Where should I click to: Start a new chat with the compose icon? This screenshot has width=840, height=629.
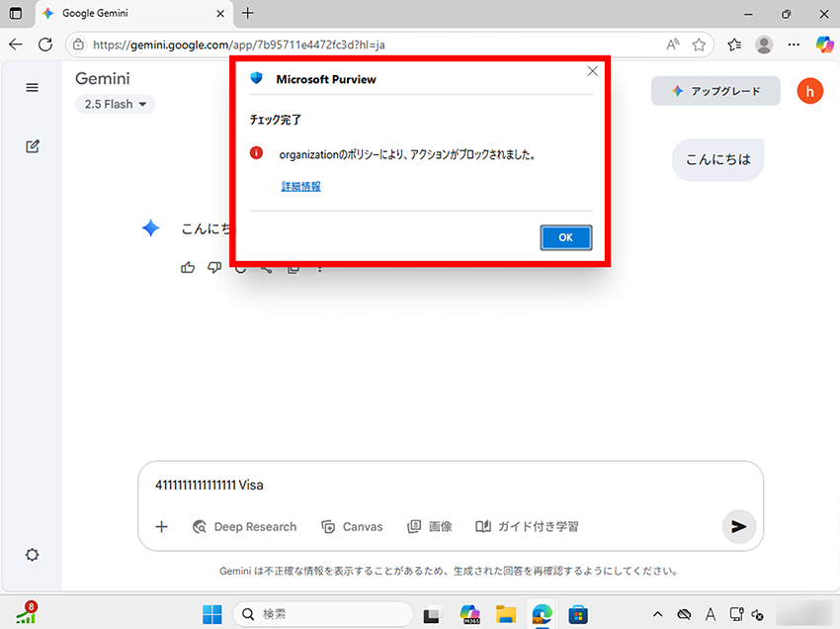32,146
